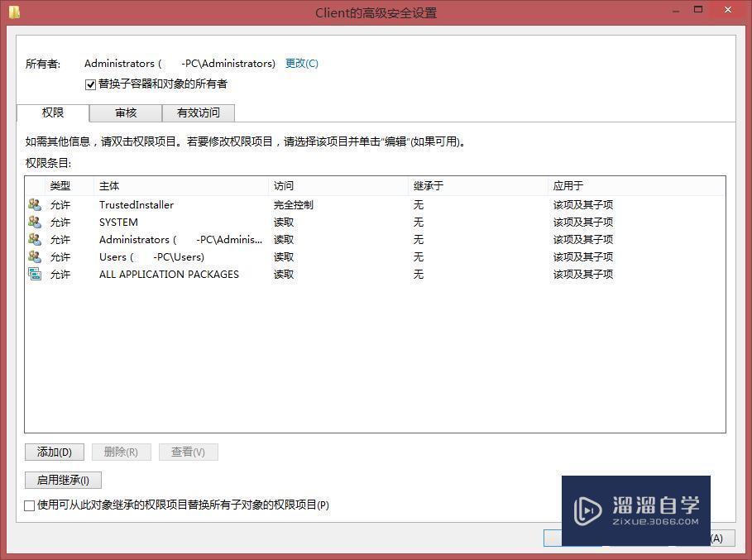Click the ALL APPLICATION PACKAGES entry icon
Viewport: 752px width, 560px height.
click(35, 274)
